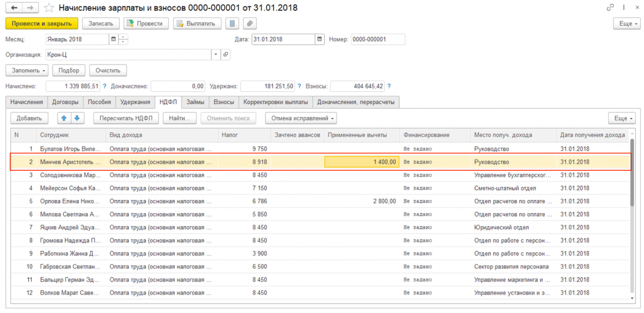Copy link with the chain icon

point(610,7)
